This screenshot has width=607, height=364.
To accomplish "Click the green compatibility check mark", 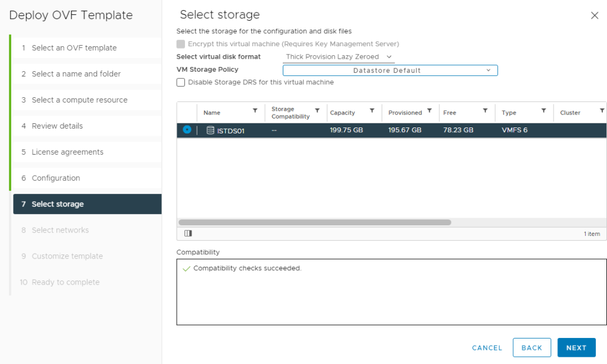I will pyautogui.click(x=186, y=269).
